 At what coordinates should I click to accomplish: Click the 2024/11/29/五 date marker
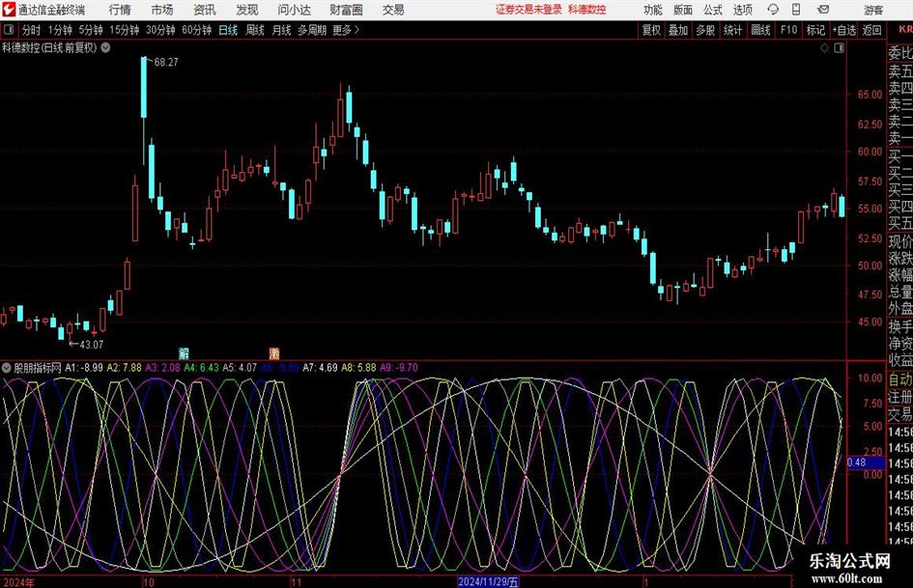pyautogui.click(x=488, y=581)
